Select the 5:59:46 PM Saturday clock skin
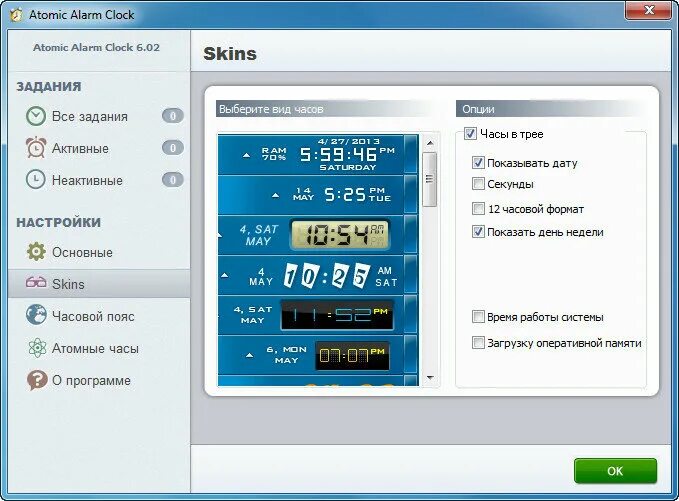The height and width of the screenshot is (501, 679). coord(318,154)
